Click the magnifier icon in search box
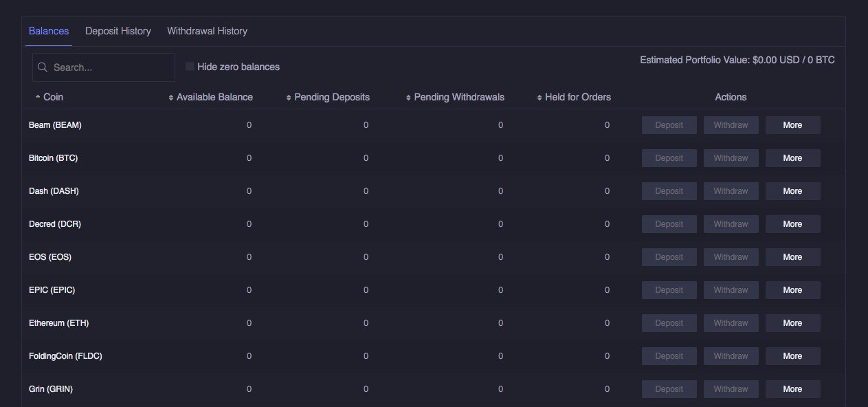The height and width of the screenshot is (407, 868). click(43, 67)
